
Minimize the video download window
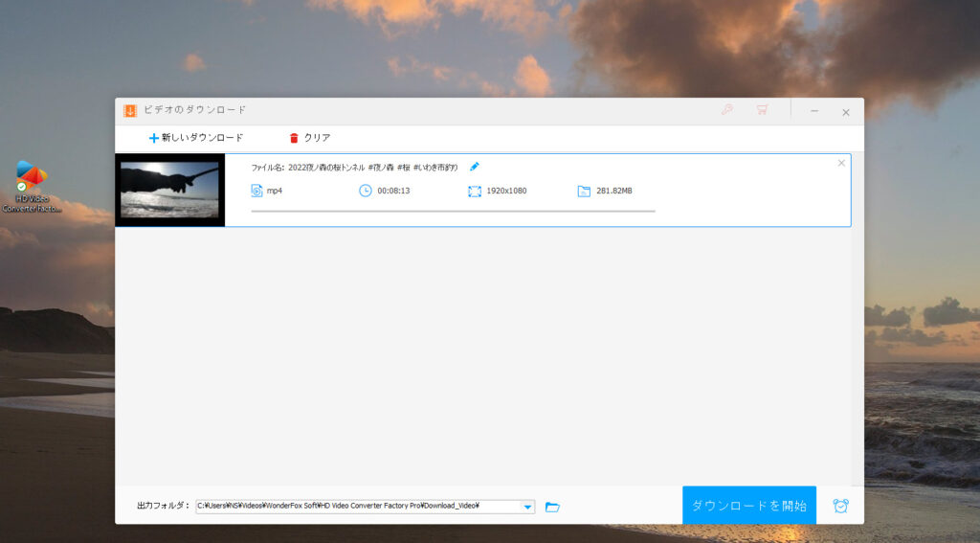click(x=814, y=111)
